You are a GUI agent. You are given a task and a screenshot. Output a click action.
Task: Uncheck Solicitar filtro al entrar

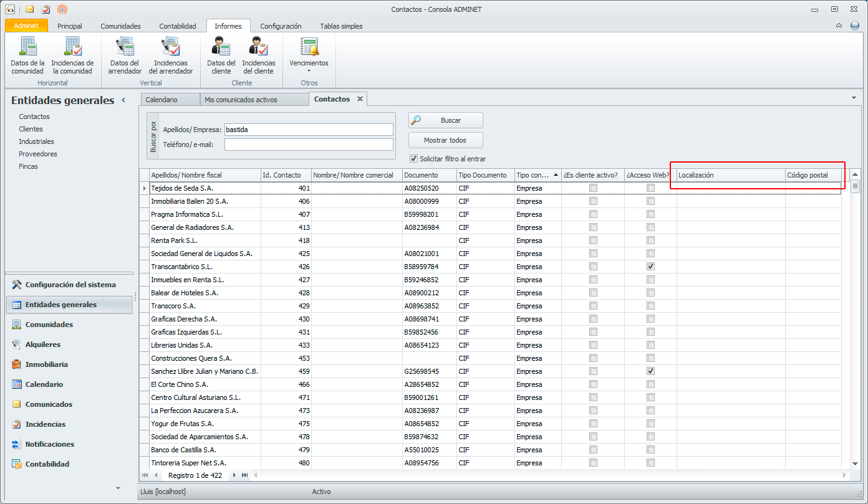(x=413, y=158)
